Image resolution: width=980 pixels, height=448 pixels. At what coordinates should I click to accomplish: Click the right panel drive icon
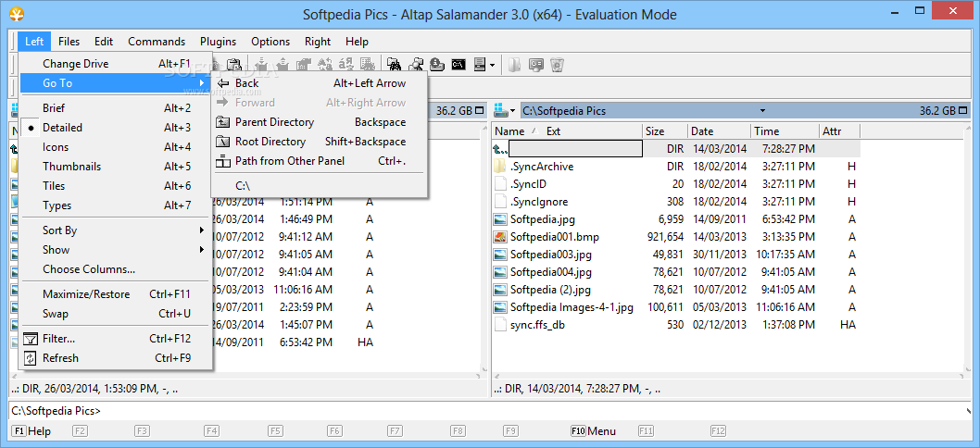(500, 110)
